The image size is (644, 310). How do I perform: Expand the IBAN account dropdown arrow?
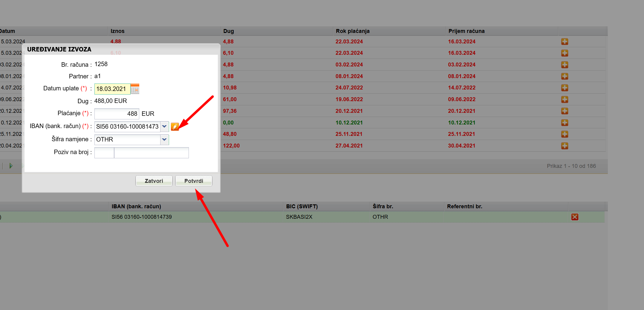(164, 127)
